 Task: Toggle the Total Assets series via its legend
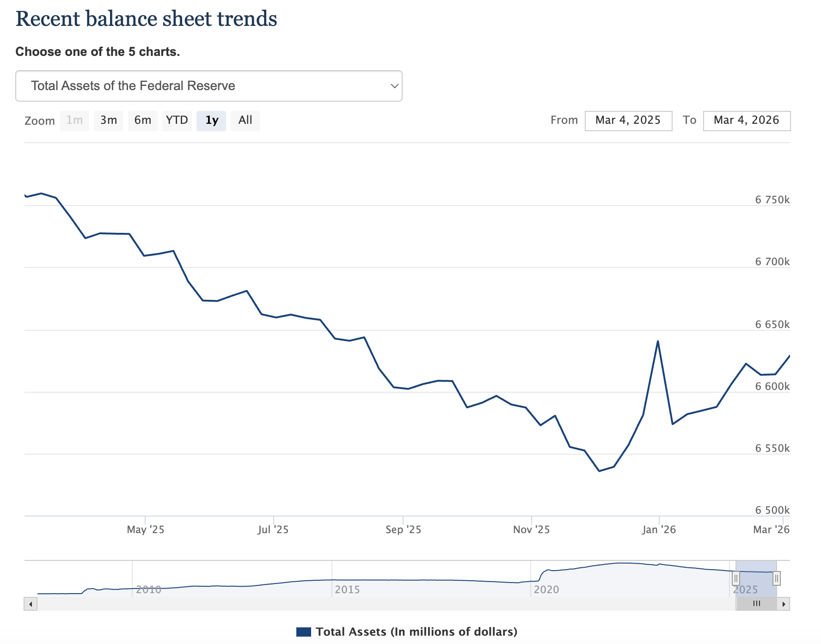416,632
